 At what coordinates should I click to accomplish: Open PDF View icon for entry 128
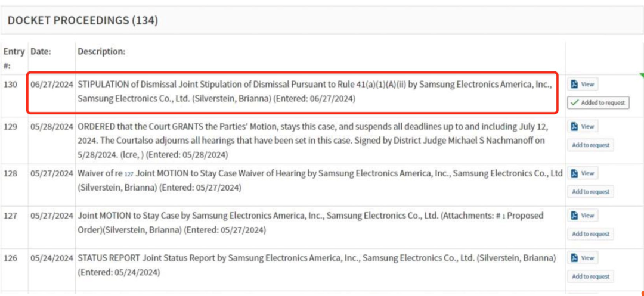pos(583,173)
